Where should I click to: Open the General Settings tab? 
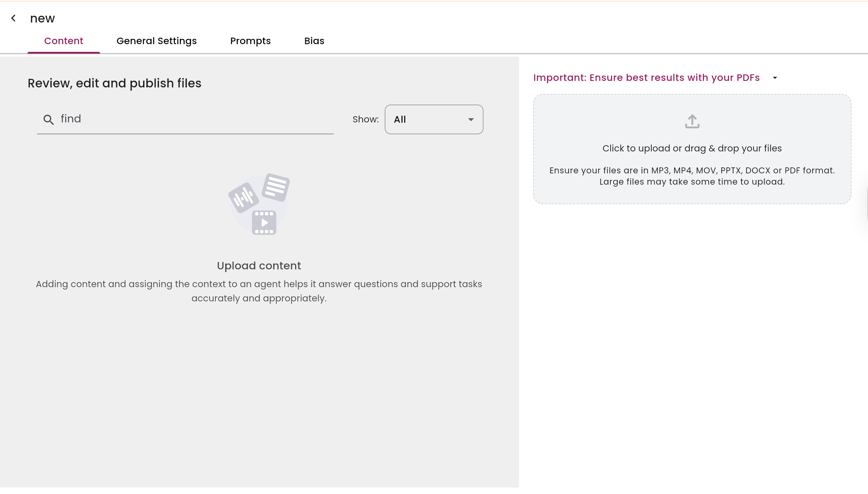tap(156, 41)
